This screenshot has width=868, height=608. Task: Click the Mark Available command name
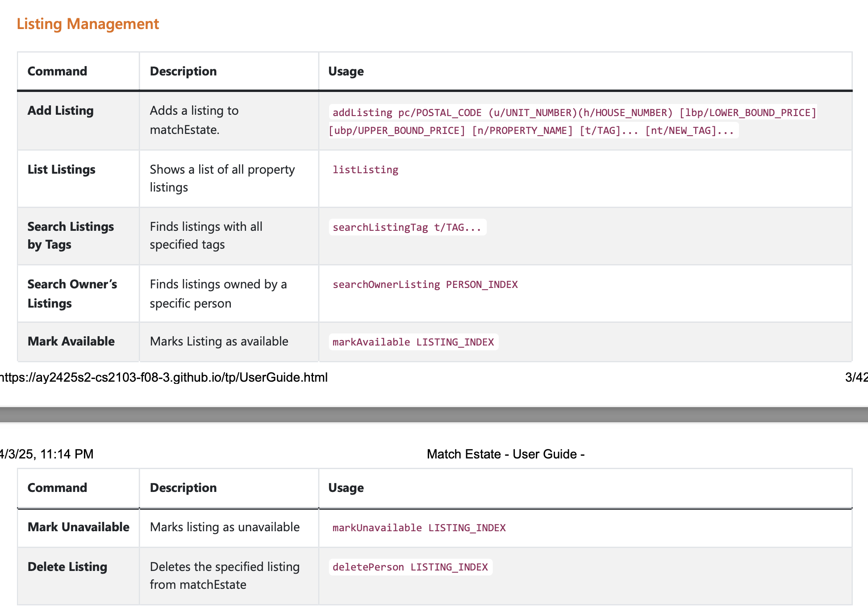(71, 341)
